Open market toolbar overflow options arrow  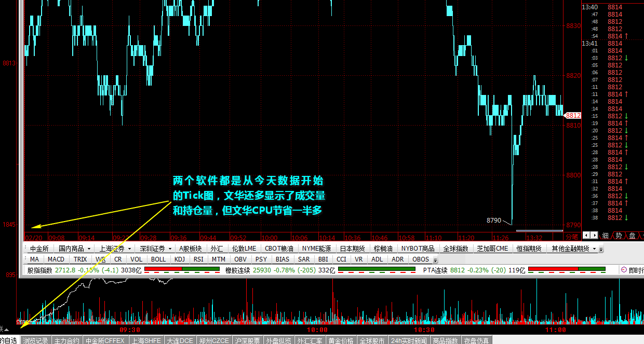click(601, 250)
